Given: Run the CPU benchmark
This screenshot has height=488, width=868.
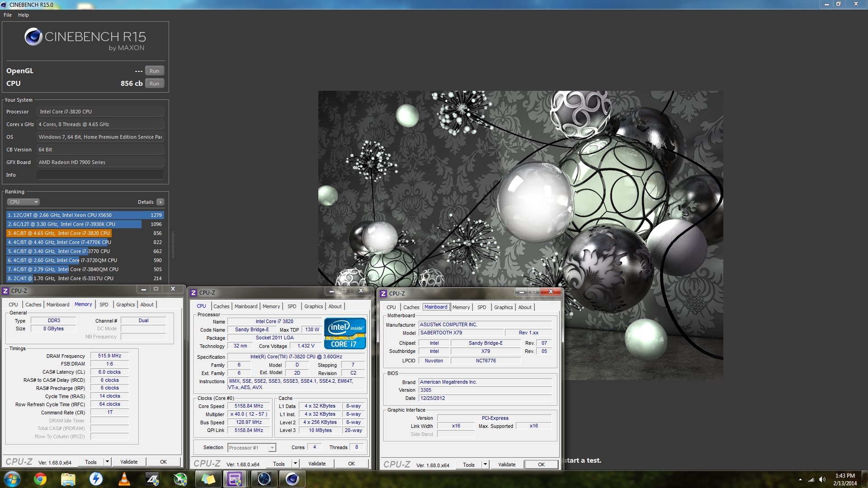Looking at the screenshot, I should (x=155, y=84).
